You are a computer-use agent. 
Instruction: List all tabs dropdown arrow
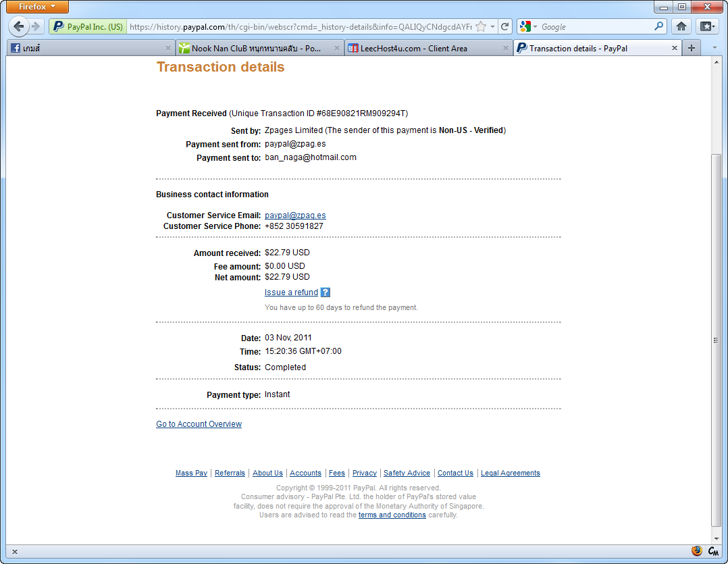[x=714, y=48]
